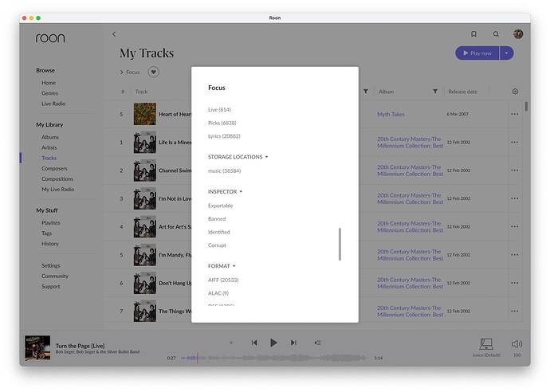Open Compositions in the sidebar

57,178
